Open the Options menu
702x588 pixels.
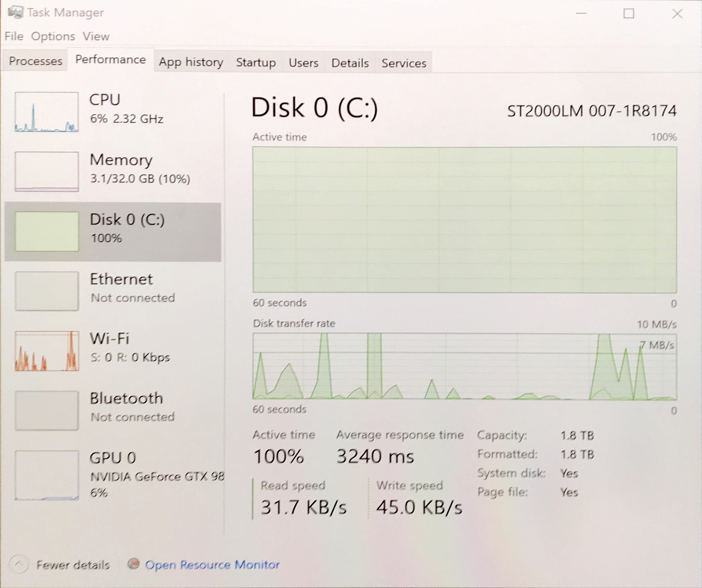(53, 36)
